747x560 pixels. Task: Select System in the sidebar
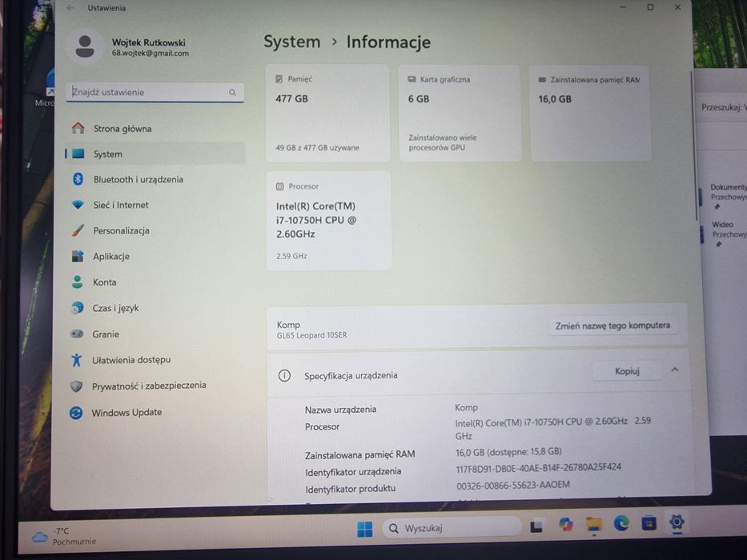coord(155,154)
